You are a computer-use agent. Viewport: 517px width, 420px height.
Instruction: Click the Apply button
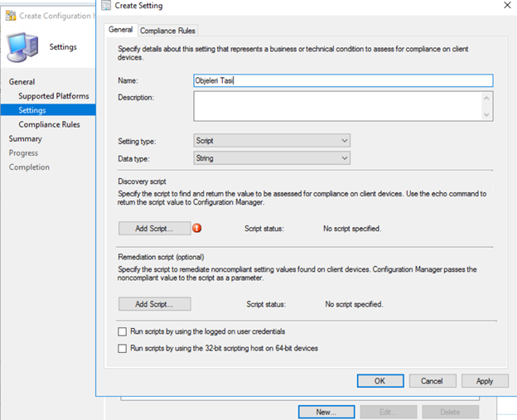pyautogui.click(x=485, y=381)
